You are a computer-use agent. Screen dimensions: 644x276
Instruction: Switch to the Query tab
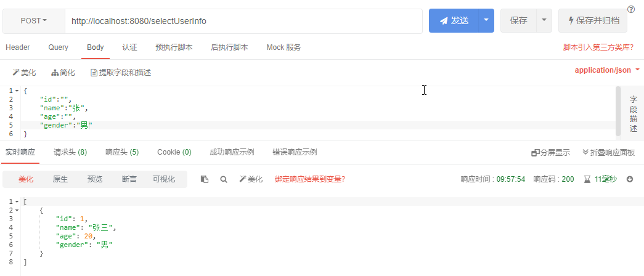(59, 47)
